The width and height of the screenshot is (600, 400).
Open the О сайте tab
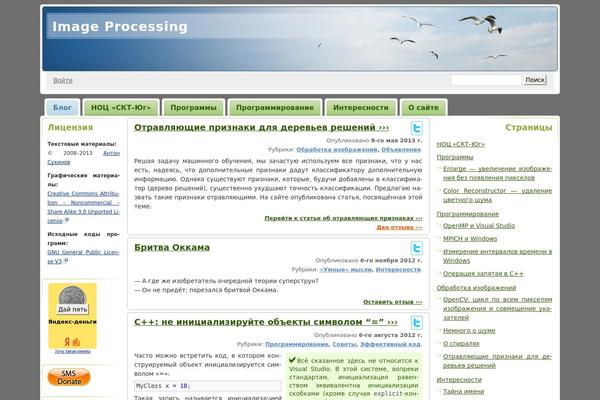pyautogui.click(x=424, y=108)
